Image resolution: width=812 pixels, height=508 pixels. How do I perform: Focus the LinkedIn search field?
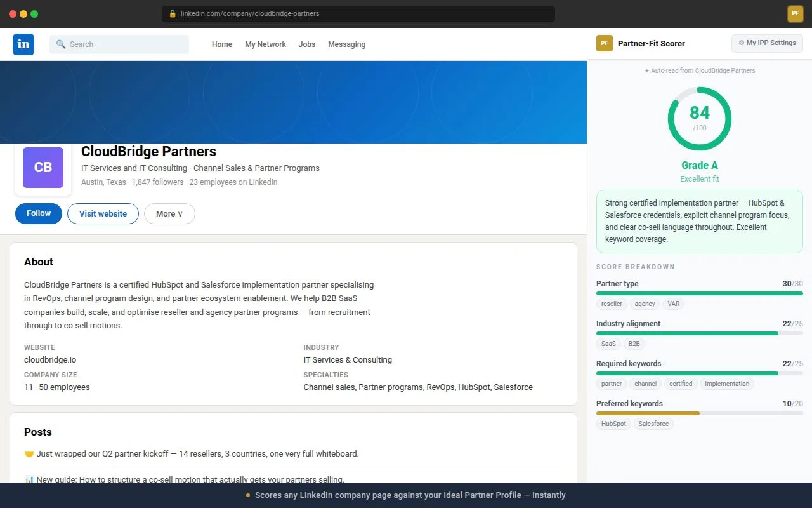(119, 44)
